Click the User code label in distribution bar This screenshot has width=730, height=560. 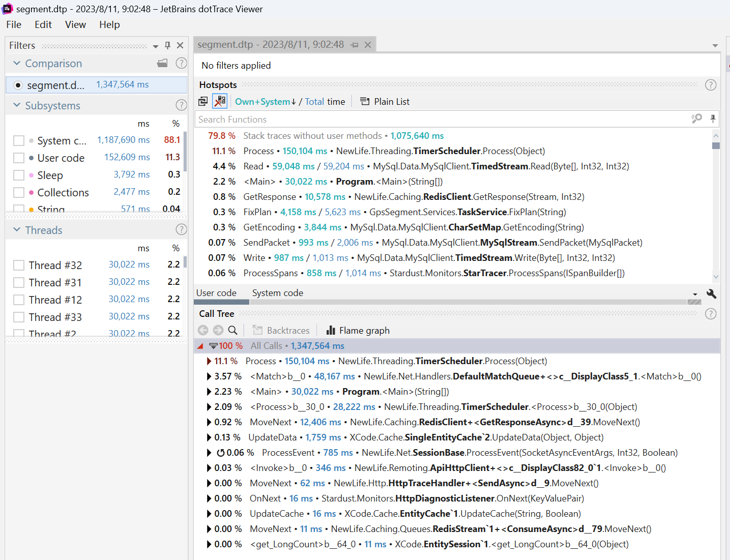(x=216, y=293)
